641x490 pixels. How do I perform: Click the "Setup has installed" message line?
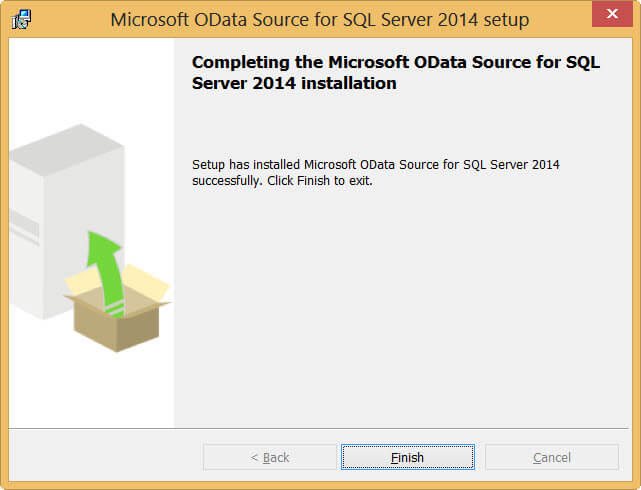coord(375,164)
